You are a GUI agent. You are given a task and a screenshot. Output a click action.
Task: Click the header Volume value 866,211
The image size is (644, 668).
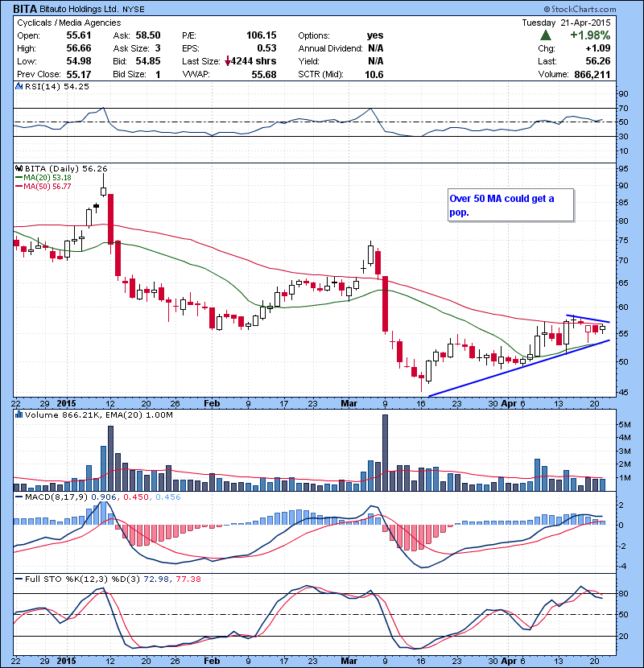tap(592, 75)
